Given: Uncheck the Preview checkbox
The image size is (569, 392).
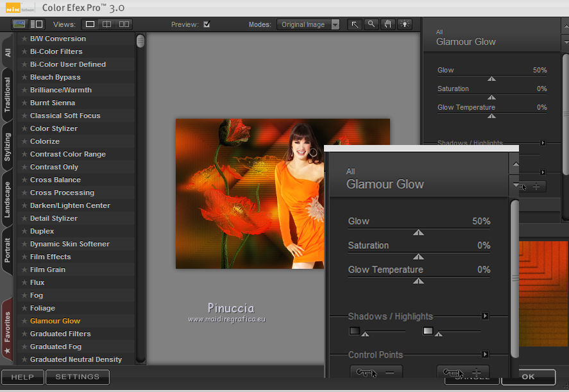Looking at the screenshot, I should 207,24.
